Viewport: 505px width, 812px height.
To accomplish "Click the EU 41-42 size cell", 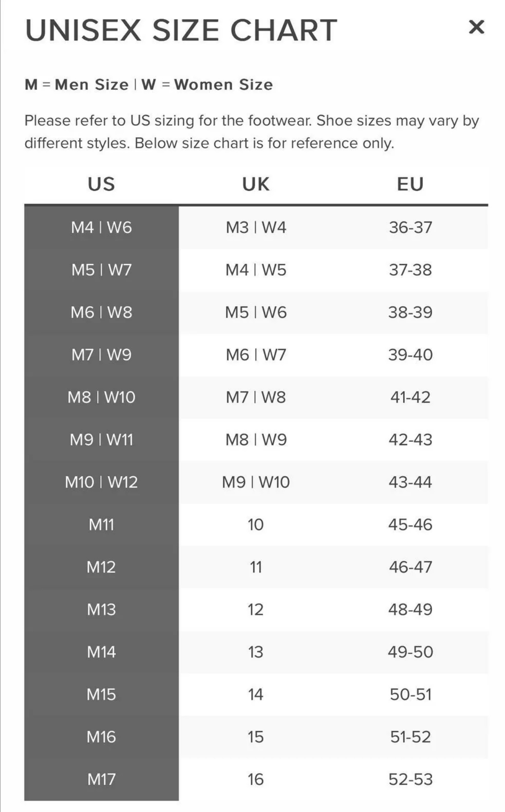I will (x=410, y=397).
